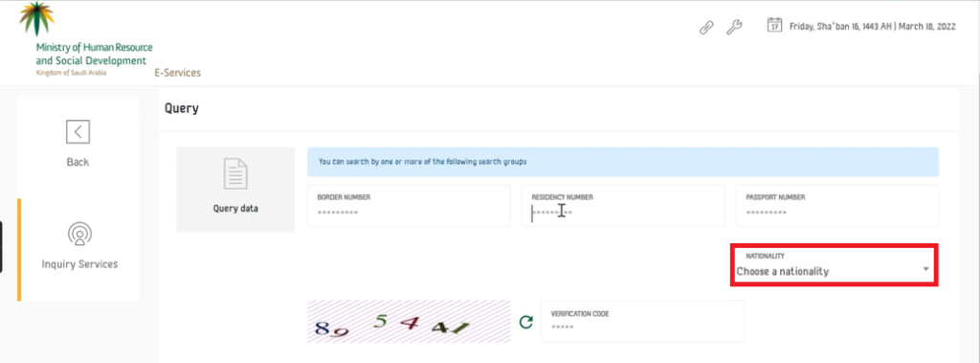Screen dimensions: 980x363
Task: Open the E-Services link
Action: pyautogui.click(x=177, y=73)
